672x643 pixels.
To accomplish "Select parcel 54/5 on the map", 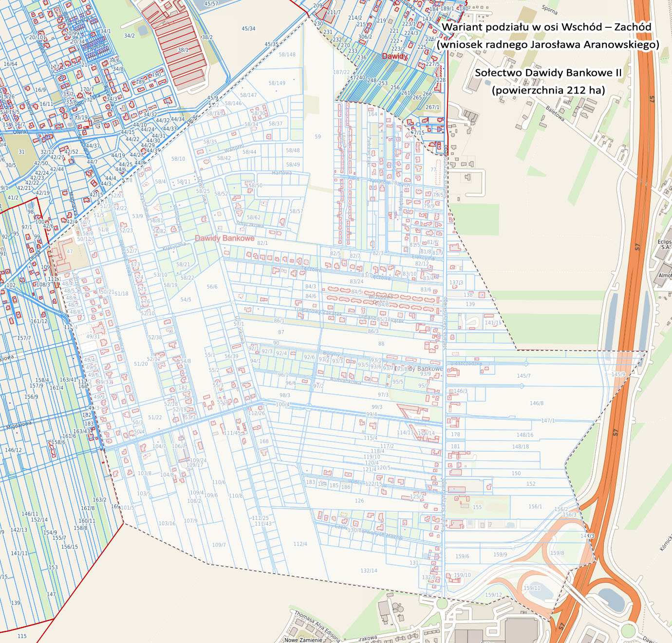I will click(x=186, y=300).
